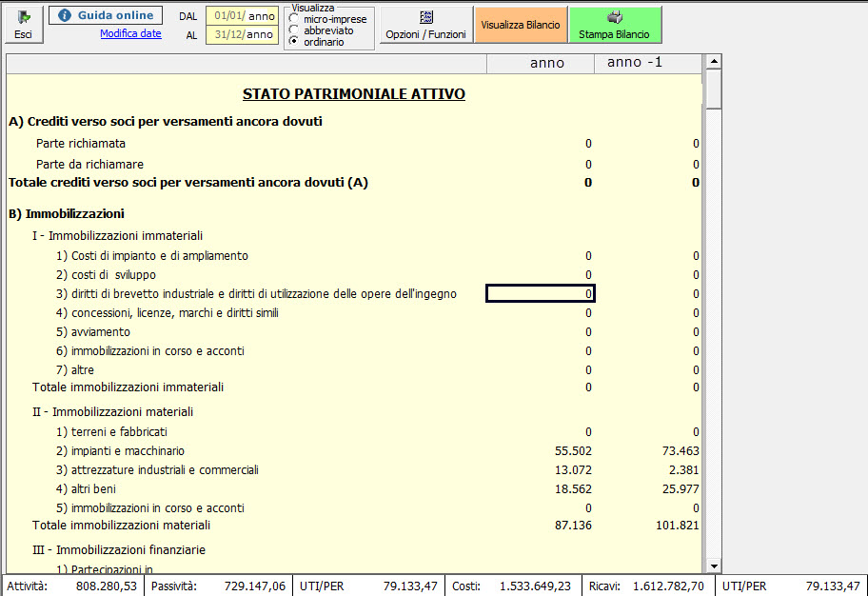Screen dimensions: 868x596
Task: Open the Modifica date link
Action: [130, 34]
